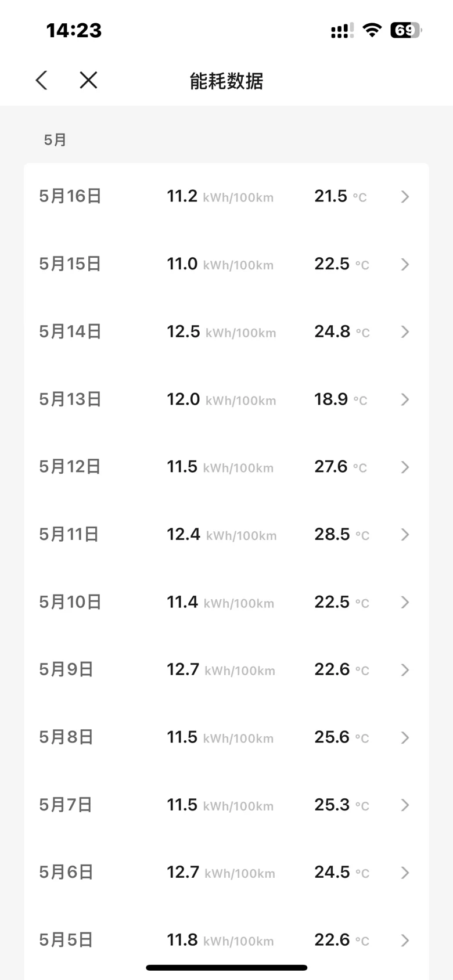Select the 5月5日 date label
453x980 pixels.
[x=66, y=940]
